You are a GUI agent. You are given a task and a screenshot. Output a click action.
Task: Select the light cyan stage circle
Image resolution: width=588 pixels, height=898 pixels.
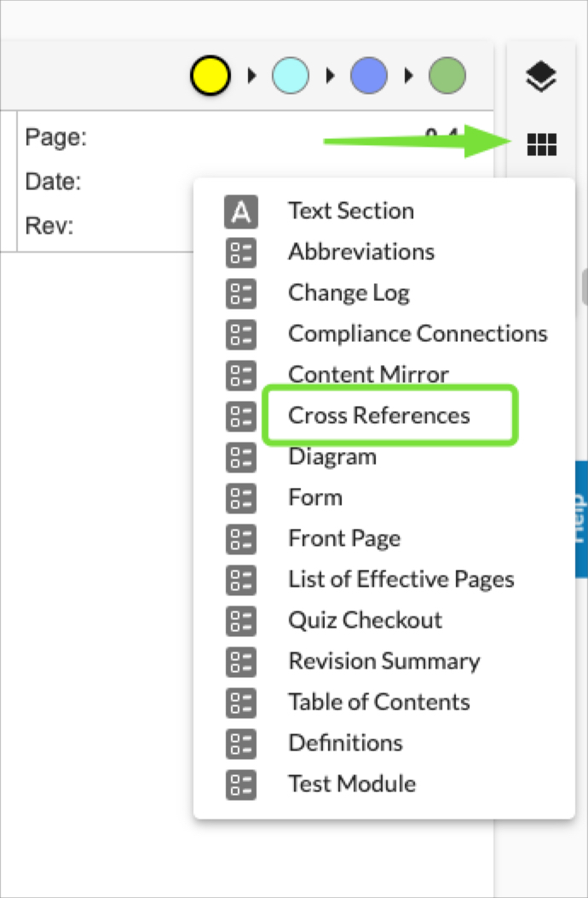[x=291, y=75]
